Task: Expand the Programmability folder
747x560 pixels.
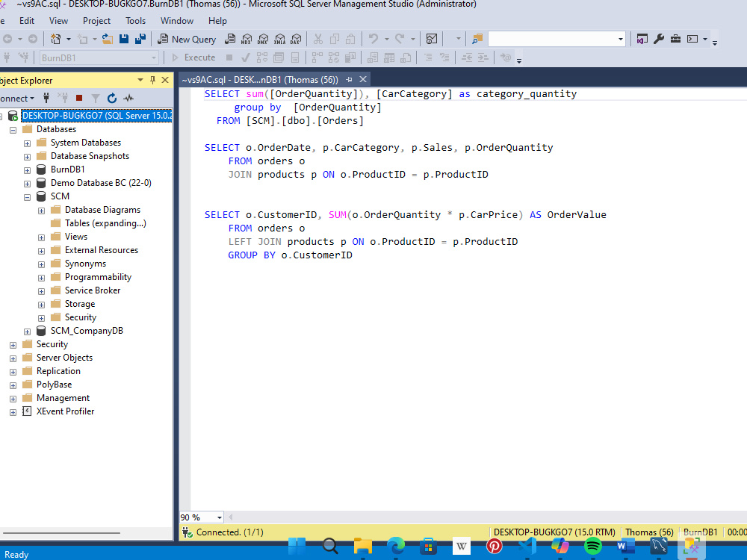Action: point(41,277)
